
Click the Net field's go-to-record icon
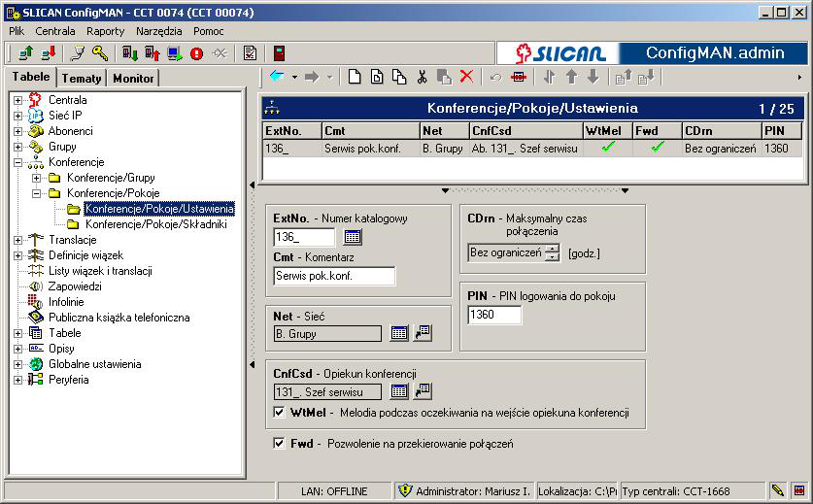(423, 332)
